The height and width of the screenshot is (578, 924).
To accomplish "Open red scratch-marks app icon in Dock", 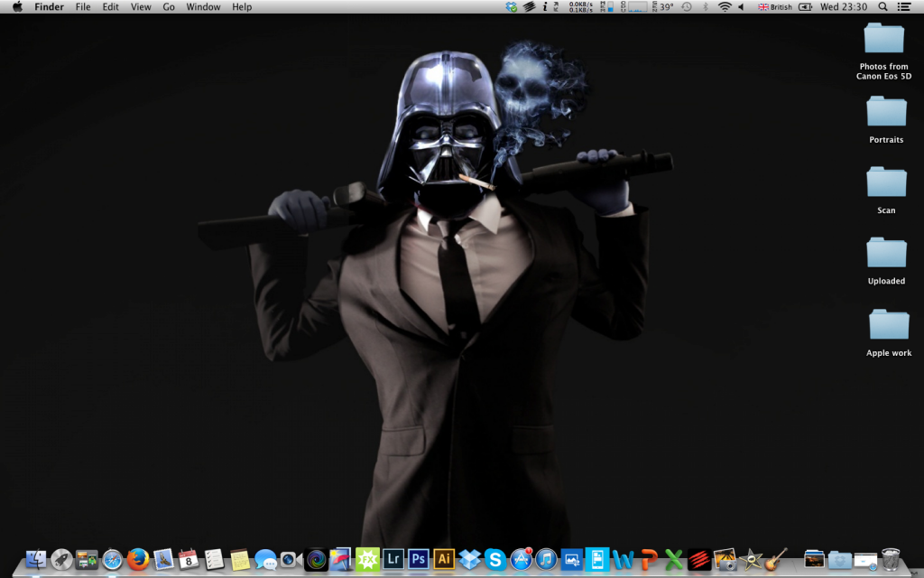I will [x=699, y=559].
